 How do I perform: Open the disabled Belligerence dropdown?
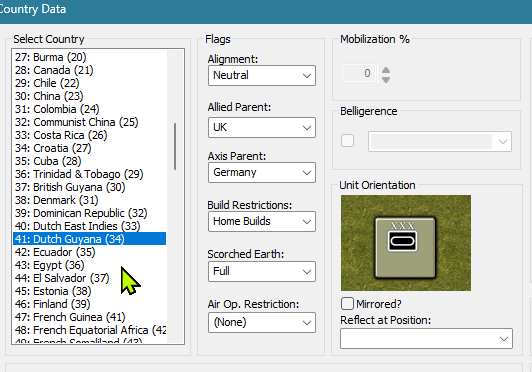pos(440,142)
